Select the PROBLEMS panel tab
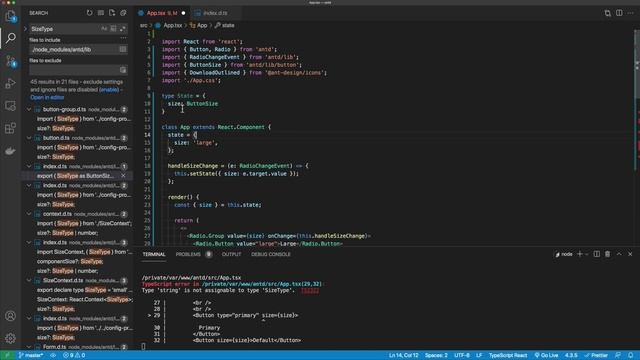Image resolution: width=640 pixels, height=360 pixels. [x=188, y=254]
